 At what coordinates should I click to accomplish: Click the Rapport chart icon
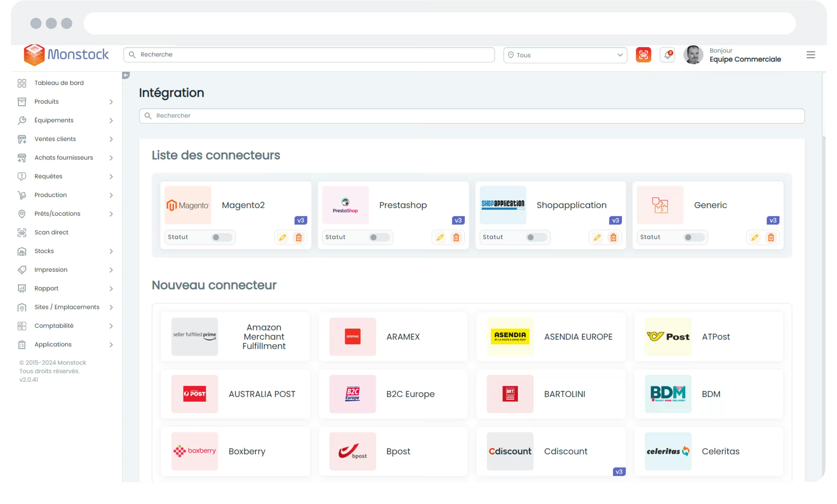[x=22, y=288]
